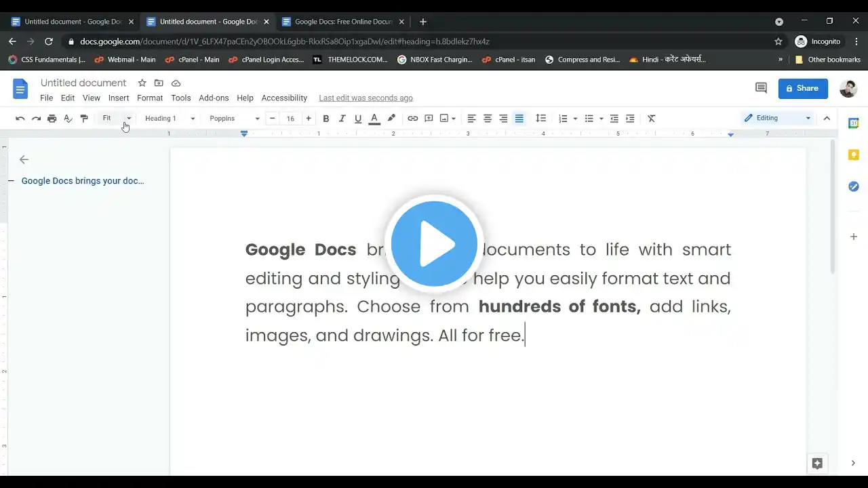Open the 'Last edit was seconds ago' link
The height and width of the screenshot is (488, 868).
[366, 98]
